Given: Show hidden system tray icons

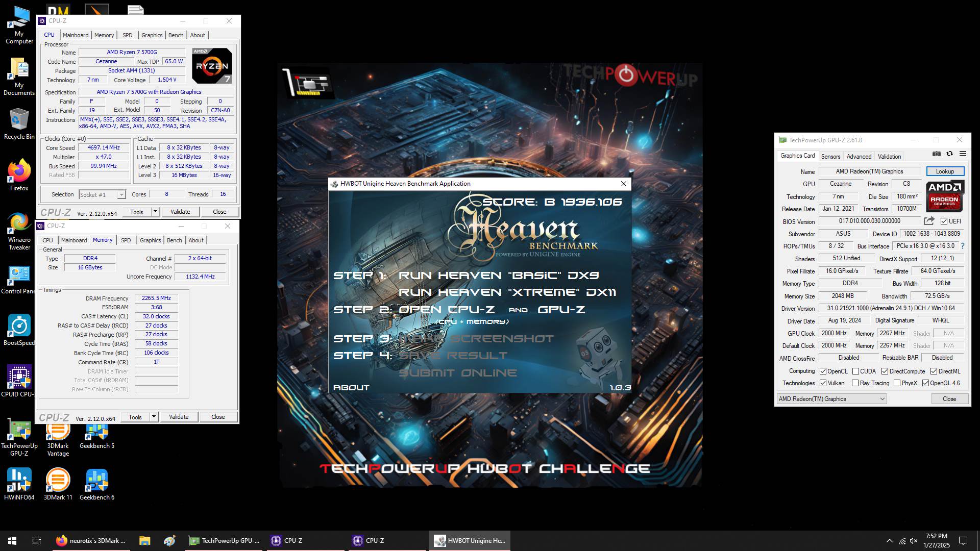Looking at the screenshot, I should pos(889,541).
